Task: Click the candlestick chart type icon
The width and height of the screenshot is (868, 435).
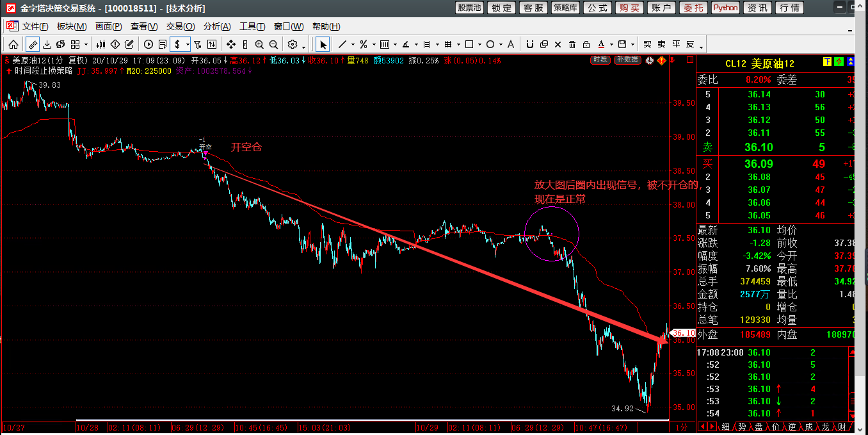Action: pyautogui.click(x=100, y=44)
